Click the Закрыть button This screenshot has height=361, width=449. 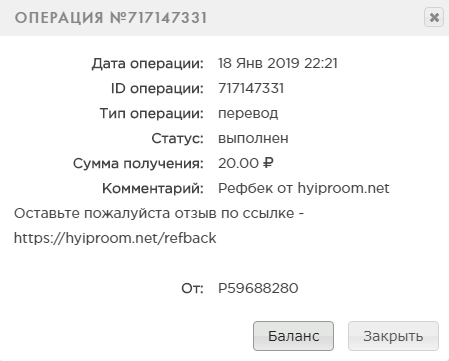point(393,336)
